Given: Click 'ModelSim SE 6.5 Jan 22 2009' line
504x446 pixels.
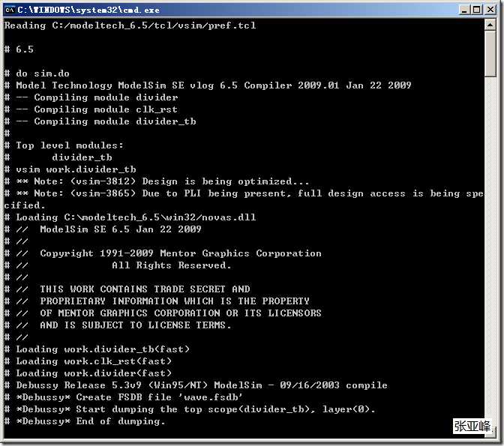Looking at the screenshot, I should 103,229.
